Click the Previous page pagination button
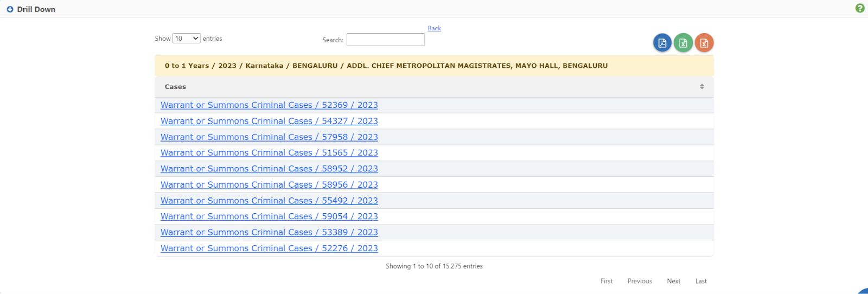 640,281
